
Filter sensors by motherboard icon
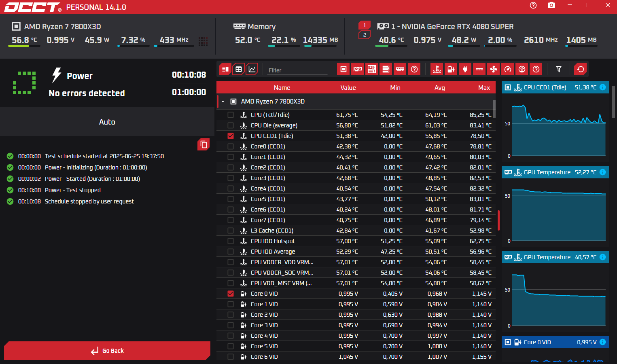click(372, 69)
